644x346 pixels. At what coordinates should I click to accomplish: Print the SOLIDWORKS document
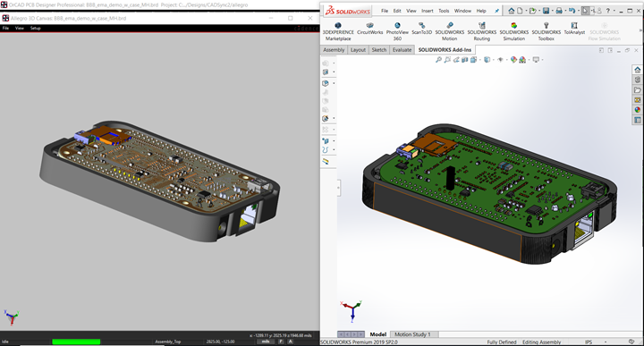(x=559, y=11)
